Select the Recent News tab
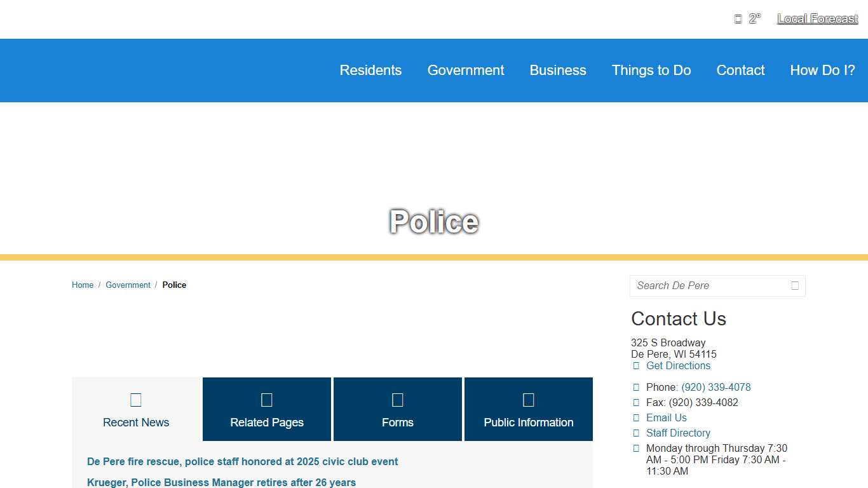Viewport: 868px width, 488px height. 136,410
